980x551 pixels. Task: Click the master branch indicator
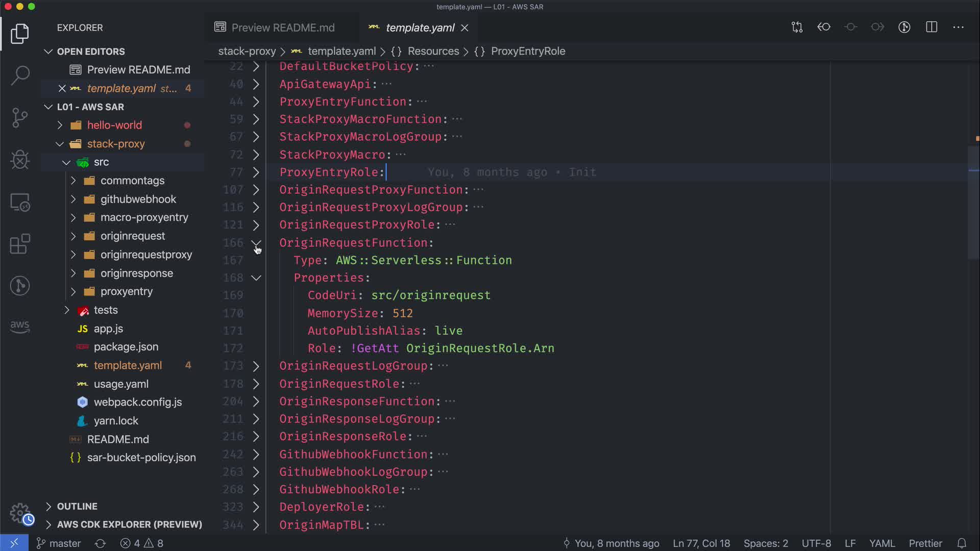pos(59,543)
